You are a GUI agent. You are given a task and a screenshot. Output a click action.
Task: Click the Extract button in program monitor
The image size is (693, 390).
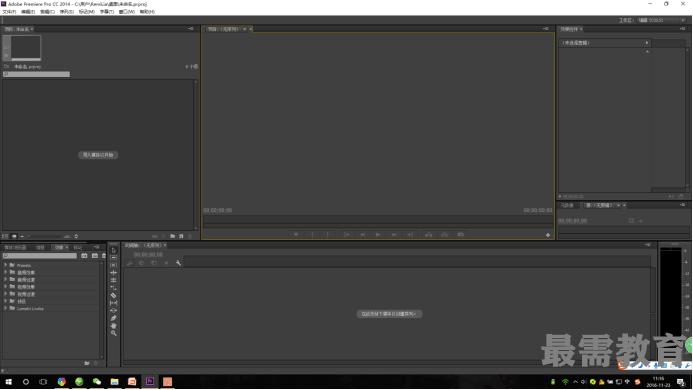coord(444,235)
